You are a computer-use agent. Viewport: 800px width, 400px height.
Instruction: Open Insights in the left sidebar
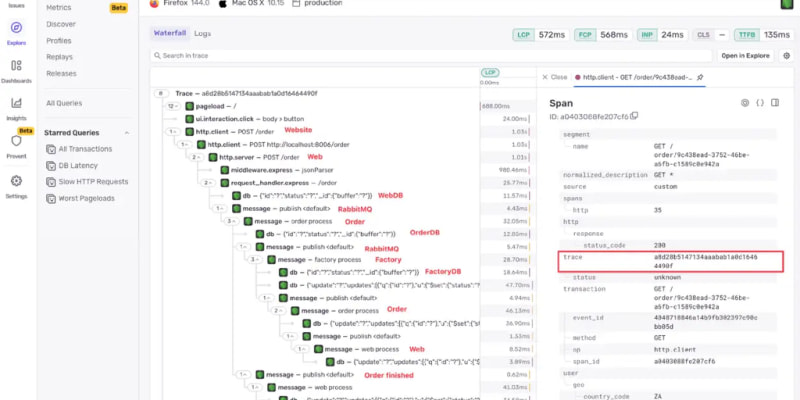pyautogui.click(x=16, y=109)
